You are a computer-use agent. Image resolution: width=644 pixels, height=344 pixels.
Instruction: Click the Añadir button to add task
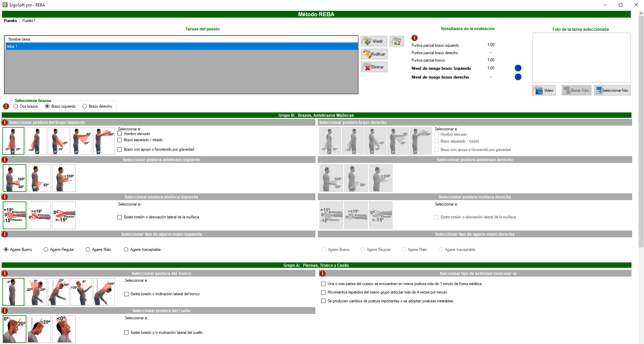click(x=374, y=41)
